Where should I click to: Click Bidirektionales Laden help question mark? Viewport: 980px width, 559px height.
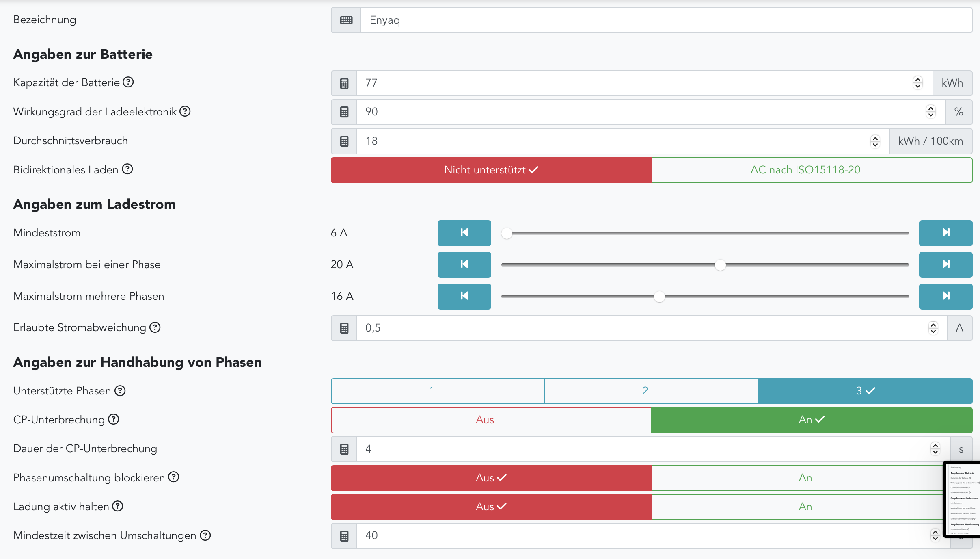click(x=127, y=169)
